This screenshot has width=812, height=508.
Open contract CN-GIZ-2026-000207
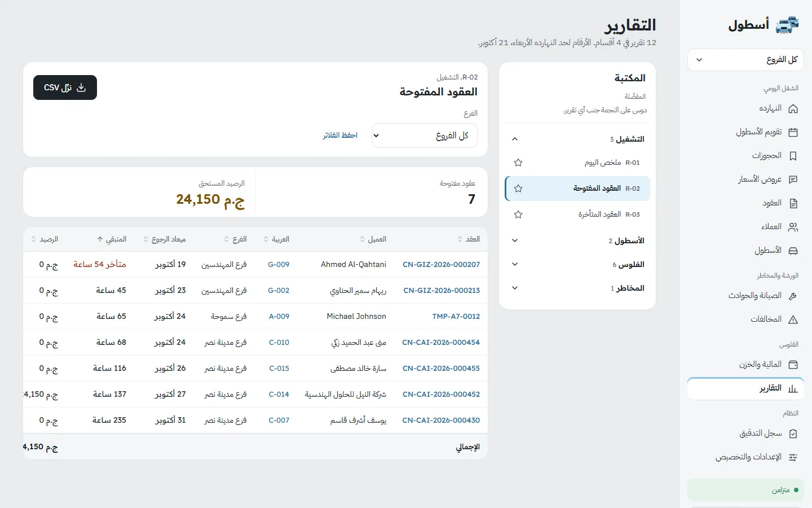[x=441, y=264]
